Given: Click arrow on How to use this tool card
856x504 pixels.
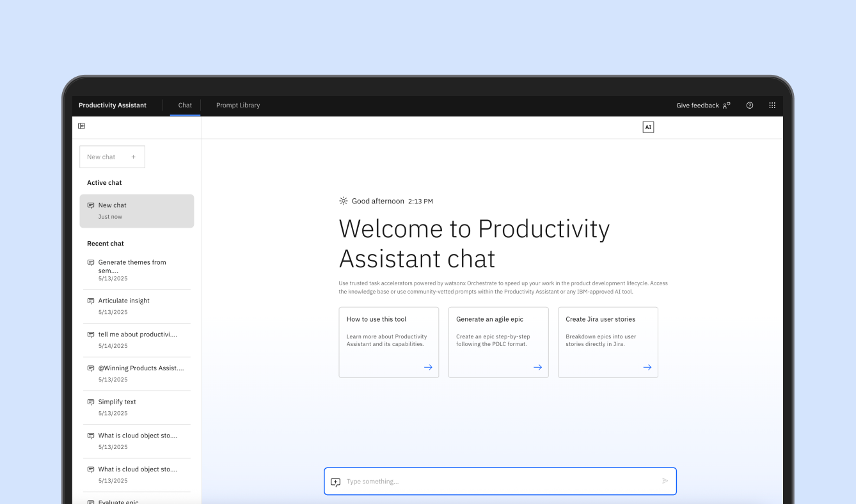Looking at the screenshot, I should (428, 367).
